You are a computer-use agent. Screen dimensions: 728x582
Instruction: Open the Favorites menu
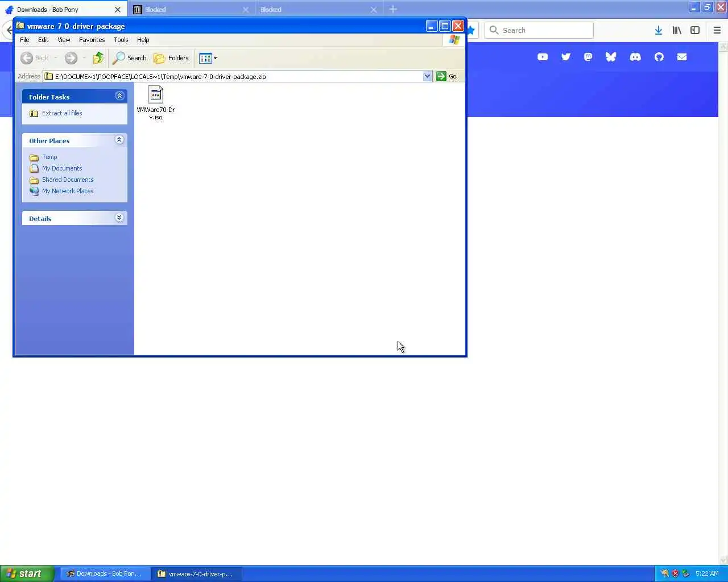pos(92,40)
